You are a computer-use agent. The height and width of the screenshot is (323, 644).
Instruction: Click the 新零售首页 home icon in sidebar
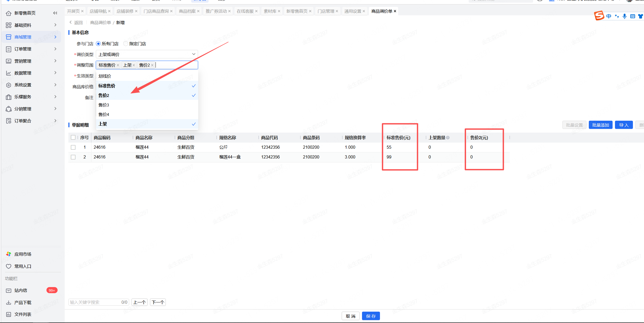[x=8, y=13]
